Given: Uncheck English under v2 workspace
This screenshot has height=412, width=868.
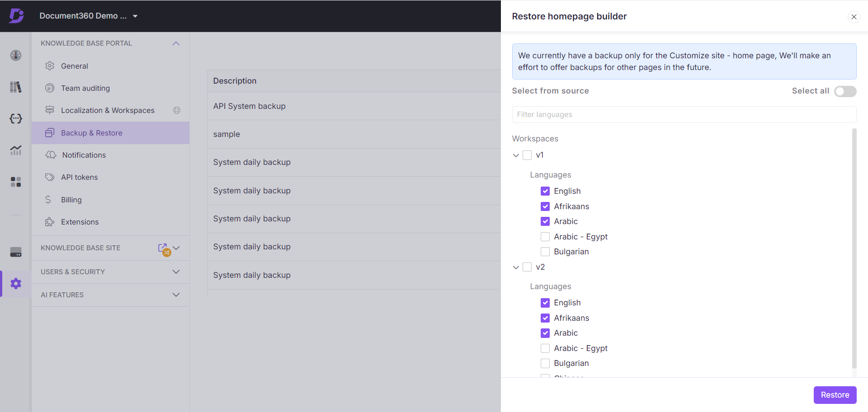Looking at the screenshot, I should (x=545, y=303).
